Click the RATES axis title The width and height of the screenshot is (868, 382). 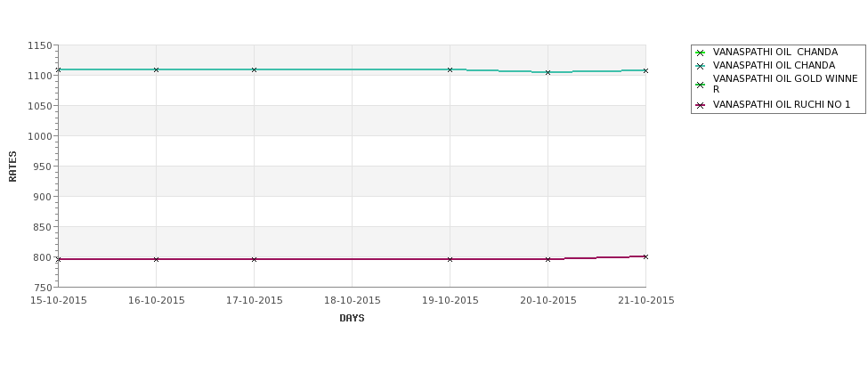(12, 167)
